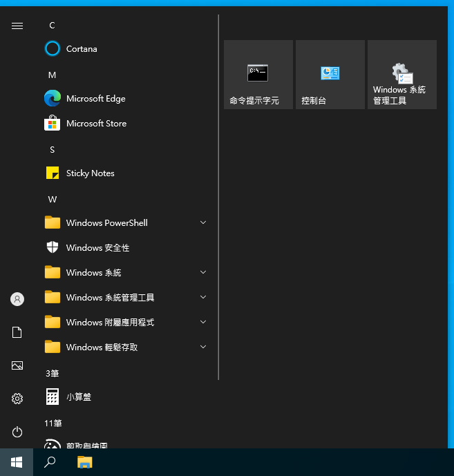Click the 11筆 section header
This screenshot has height=476, width=454.
coord(53,423)
